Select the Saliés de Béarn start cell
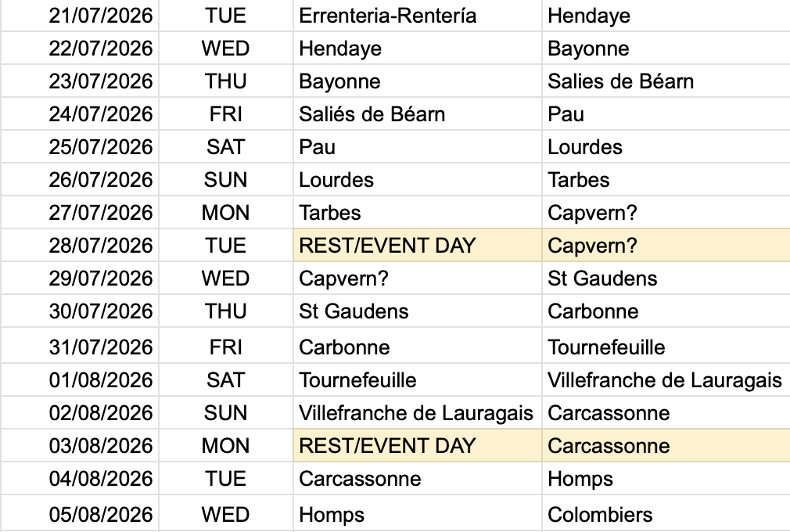 click(x=417, y=114)
